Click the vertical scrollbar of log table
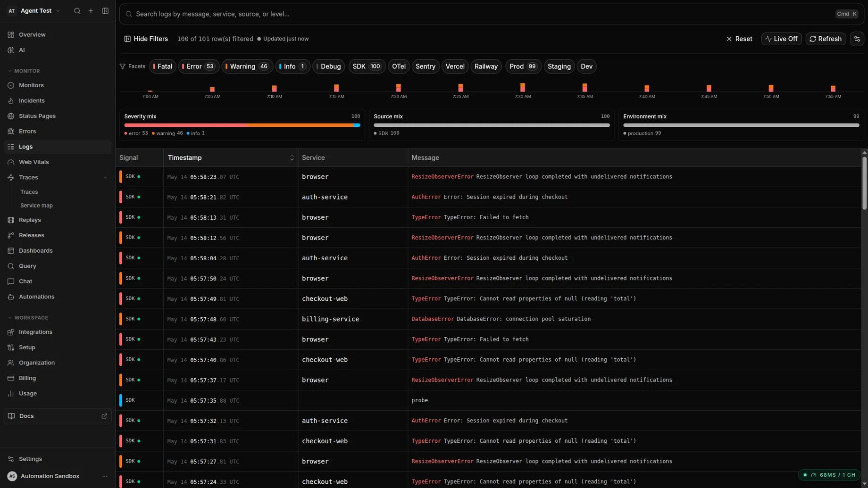 pos(864,183)
